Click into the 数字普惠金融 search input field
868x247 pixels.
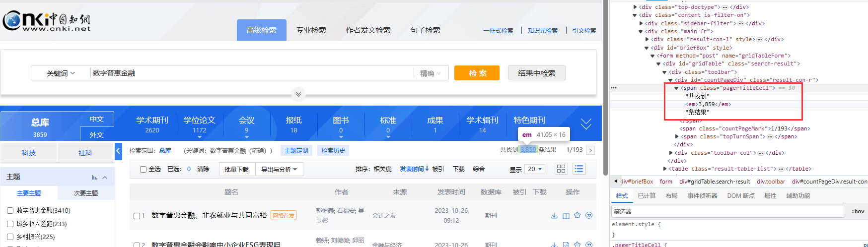[x=248, y=73]
